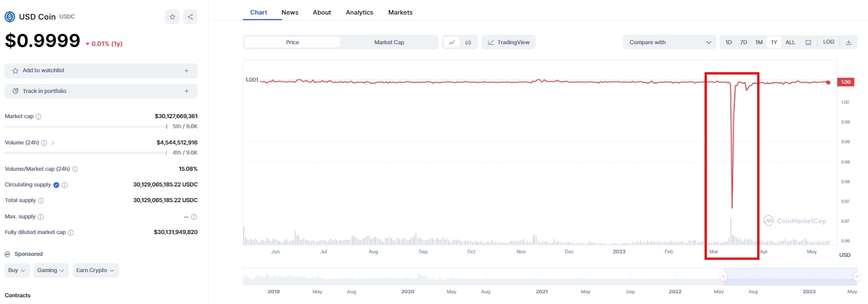Click the historical overview range bar
Image resolution: width=868 pixels, height=304 pixels.
[550, 276]
